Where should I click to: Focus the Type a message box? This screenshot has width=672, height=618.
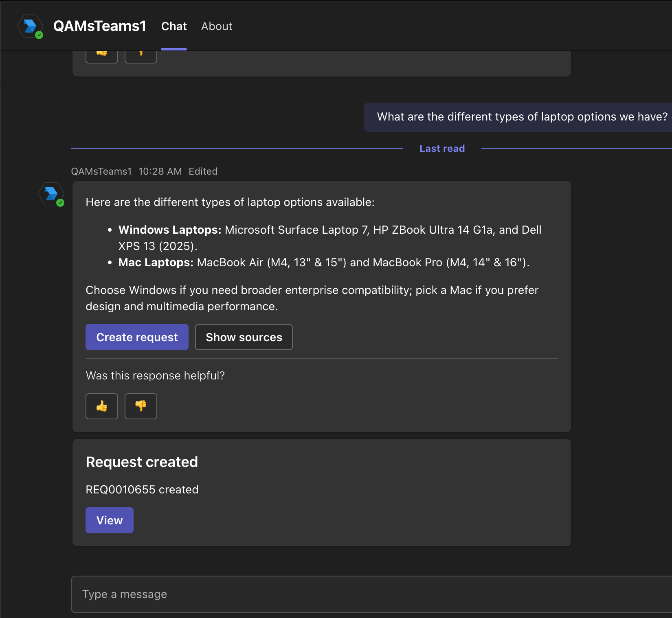tap(371, 594)
